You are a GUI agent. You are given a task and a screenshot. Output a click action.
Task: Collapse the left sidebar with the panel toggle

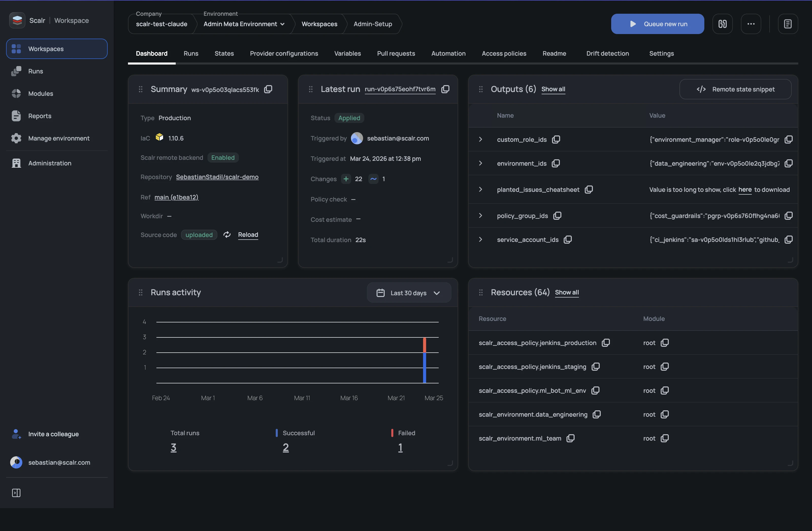[16, 493]
